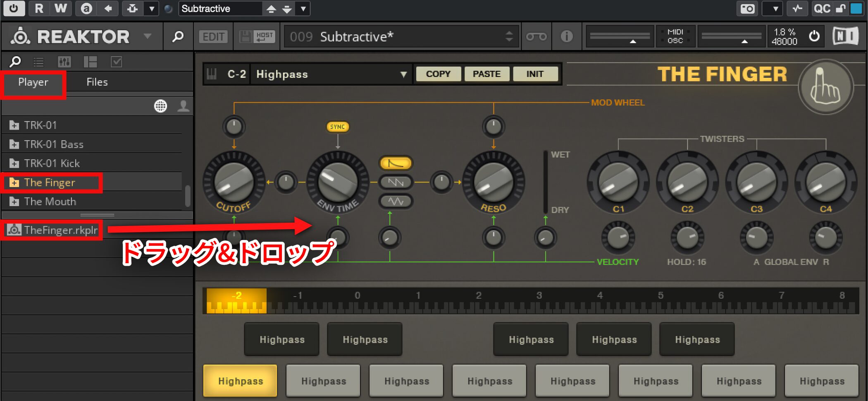Click the COPY button
868x401 pixels.
pos(438,74)
